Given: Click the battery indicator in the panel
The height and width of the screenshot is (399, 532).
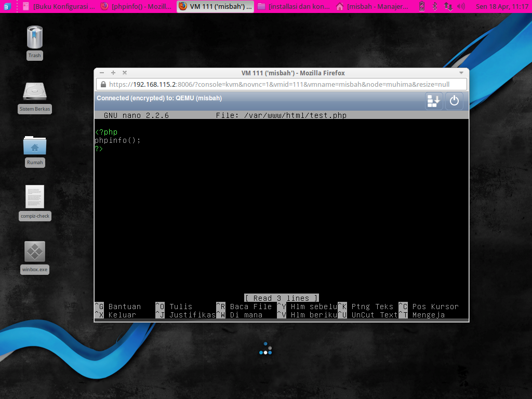Looking at the screenshot, I should (x=422, y=6).
